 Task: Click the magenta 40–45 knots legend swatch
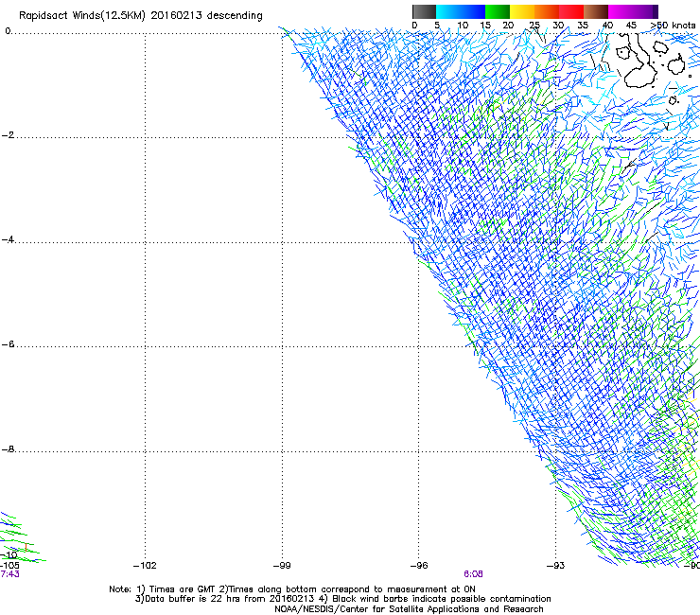pos(621,11)
